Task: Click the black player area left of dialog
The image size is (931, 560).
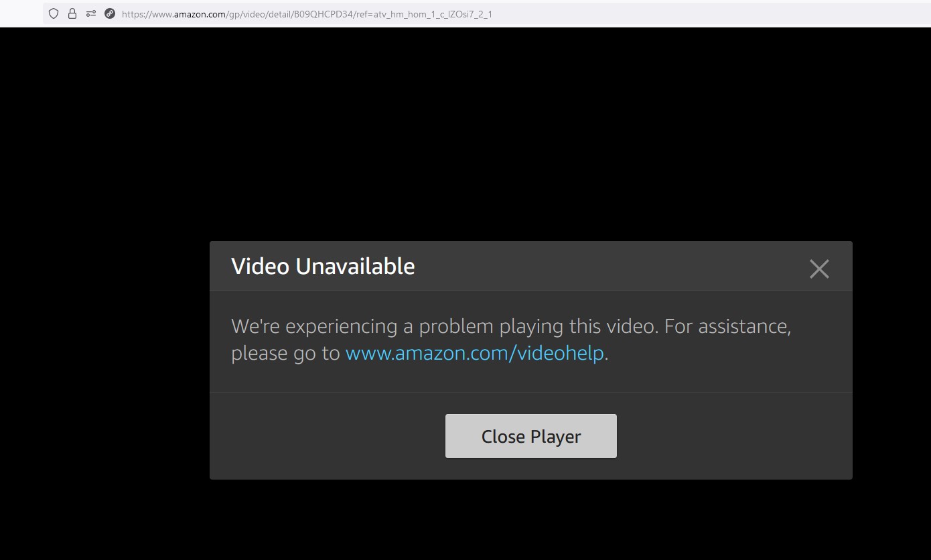Action: (x=104, y=360)
